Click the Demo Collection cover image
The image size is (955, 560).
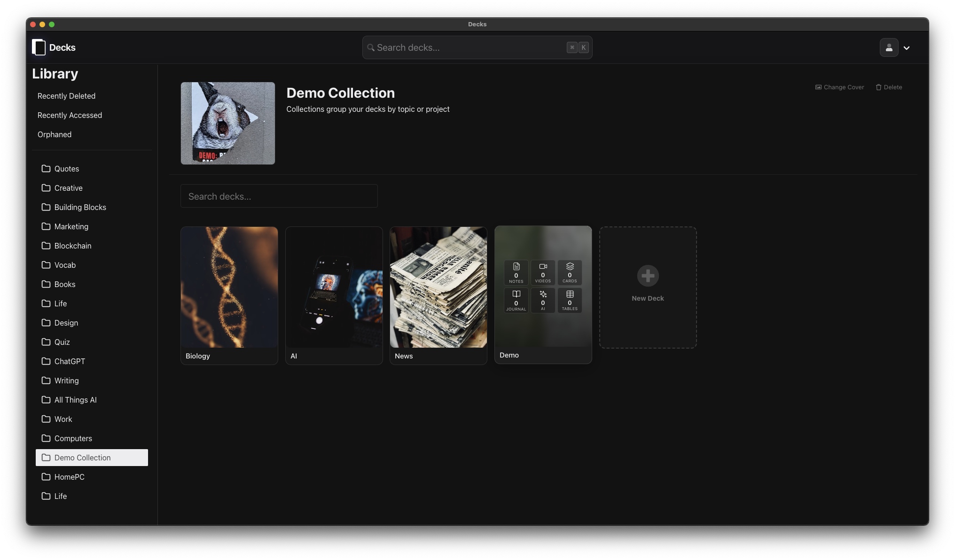click(228, 123)
